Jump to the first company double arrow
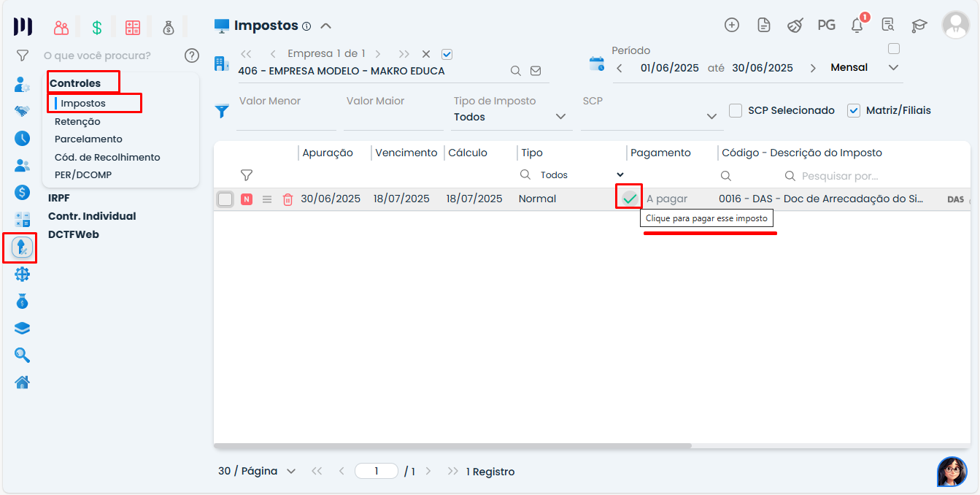980x495 pixels. point(246,54)
